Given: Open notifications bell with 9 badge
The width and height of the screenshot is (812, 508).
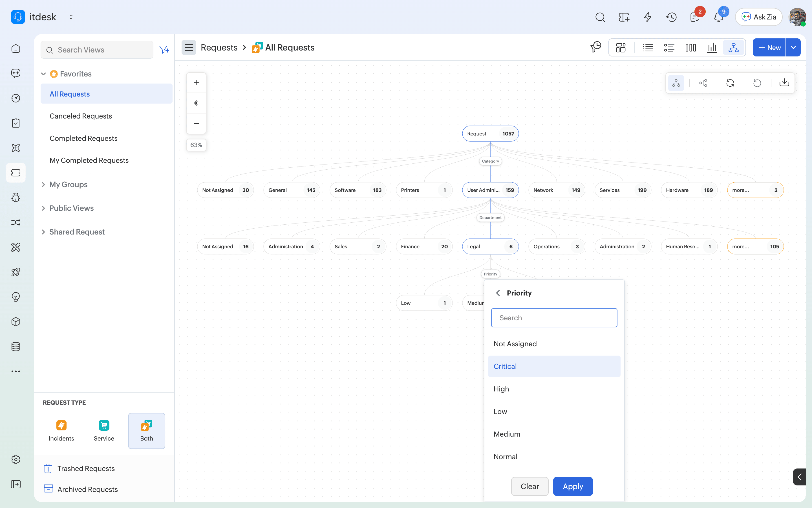Looking at the screenshot, I should 719,17.
